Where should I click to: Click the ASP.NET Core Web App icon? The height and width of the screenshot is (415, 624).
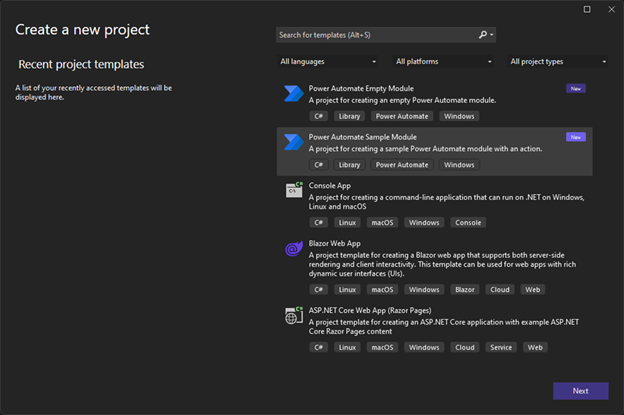click(x=294, y=315)
